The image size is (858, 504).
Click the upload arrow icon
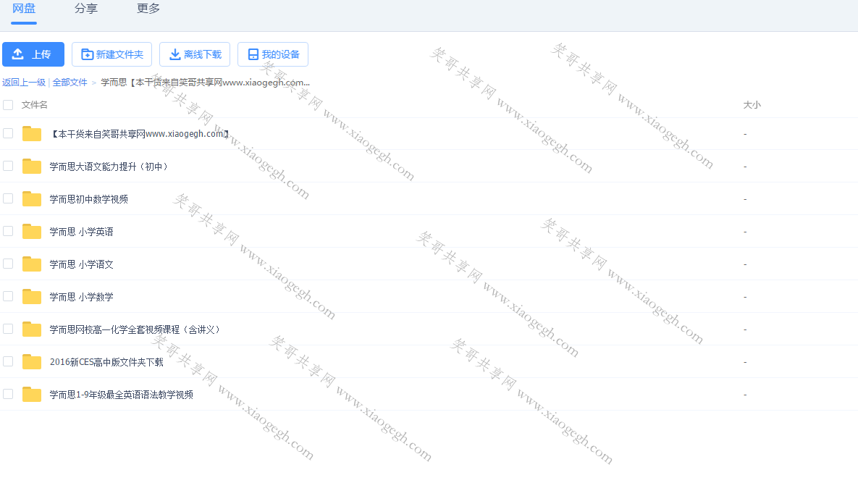17,54
